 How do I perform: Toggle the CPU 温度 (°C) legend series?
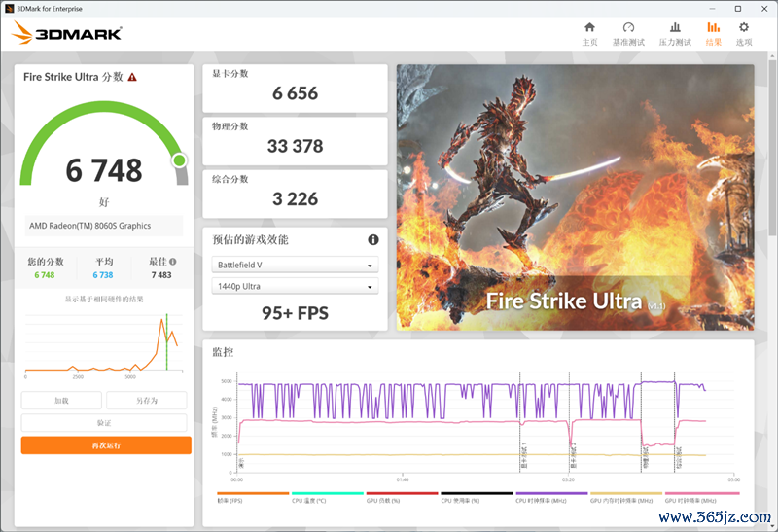click(328, 497)
